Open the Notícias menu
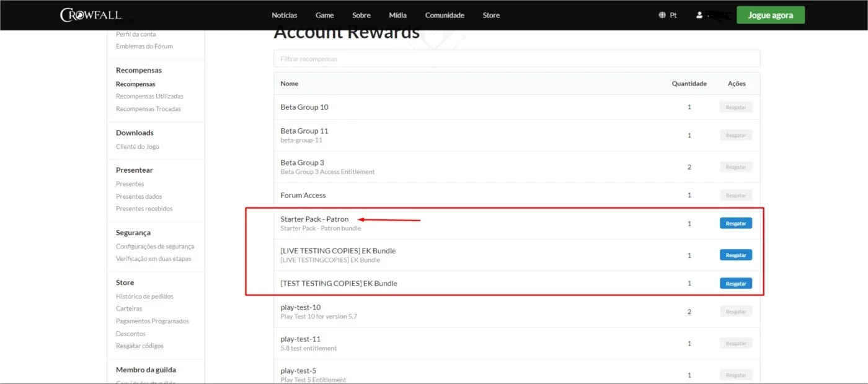The width and height of the screenshot is (868, 384). click(285, 15)
